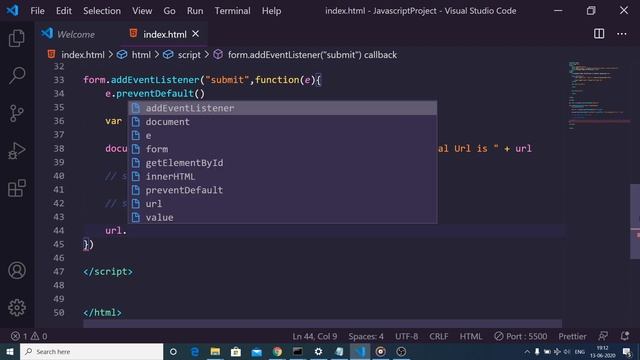The height and width of the screenshot is (360, 640).
Task: Close the index.html tab
Action: click(x=196, y=34)
